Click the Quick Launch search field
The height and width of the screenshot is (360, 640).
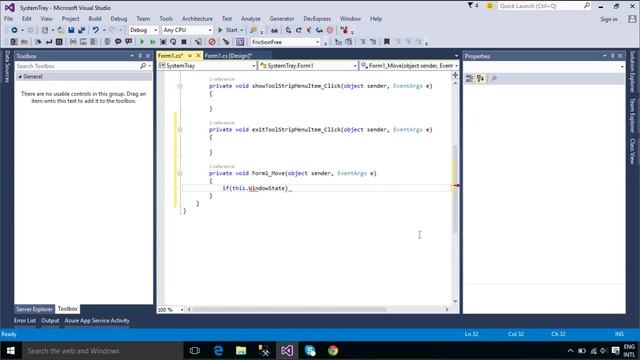(x=544, y=6)
